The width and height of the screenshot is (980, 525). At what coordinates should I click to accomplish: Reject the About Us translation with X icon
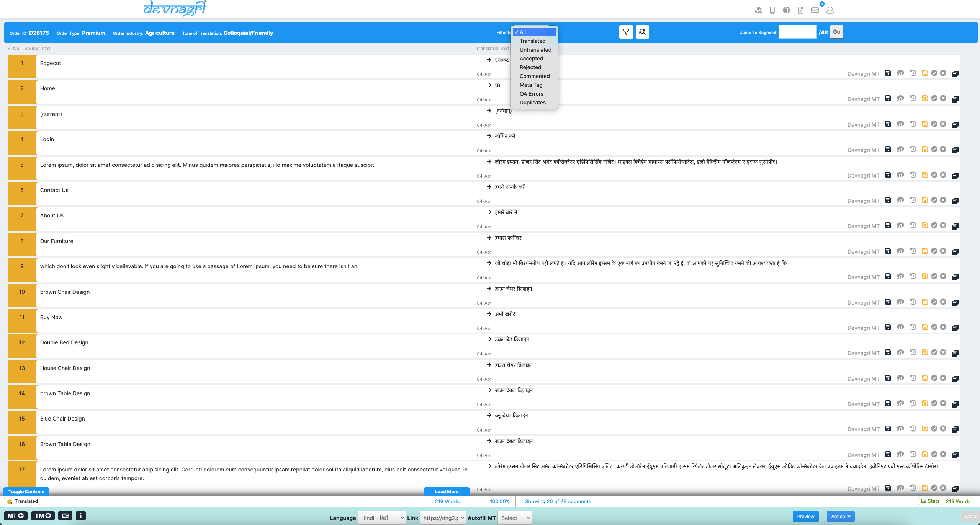(943, 225)
